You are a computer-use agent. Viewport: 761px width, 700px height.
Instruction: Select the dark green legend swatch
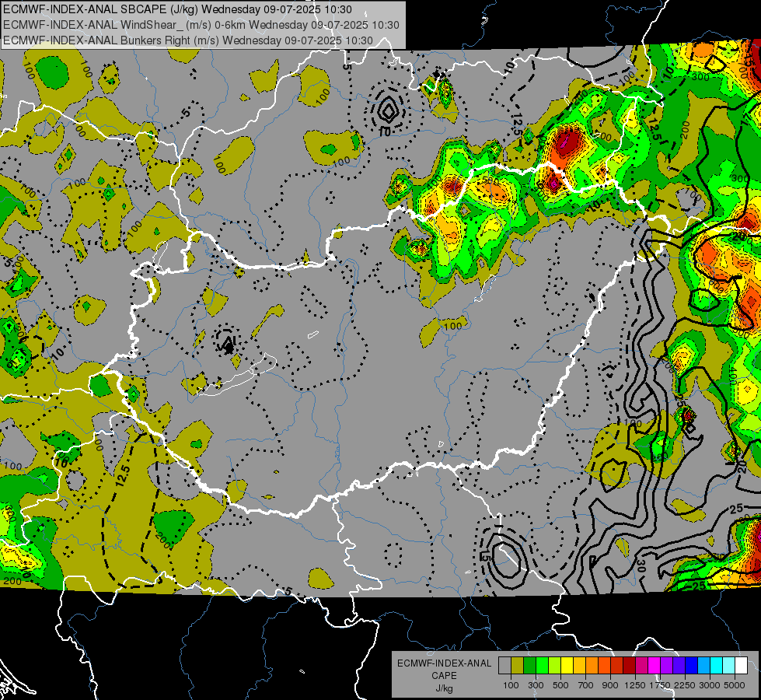click(529, 666)
